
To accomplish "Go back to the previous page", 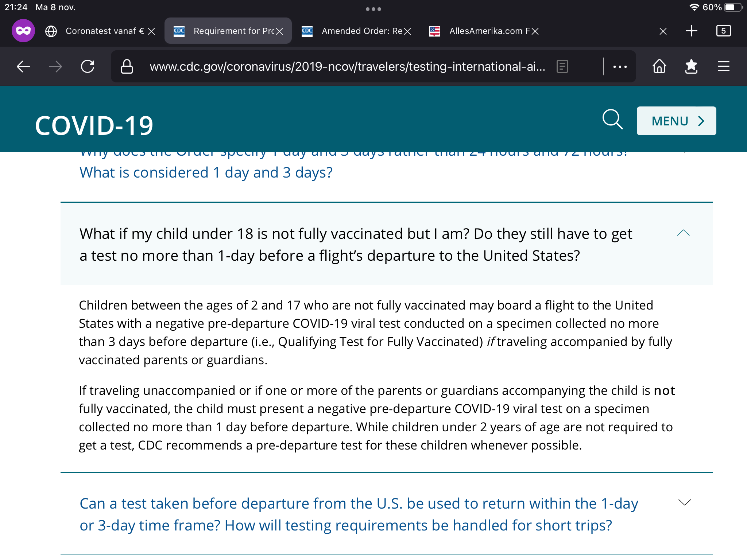I will point(23,66).
